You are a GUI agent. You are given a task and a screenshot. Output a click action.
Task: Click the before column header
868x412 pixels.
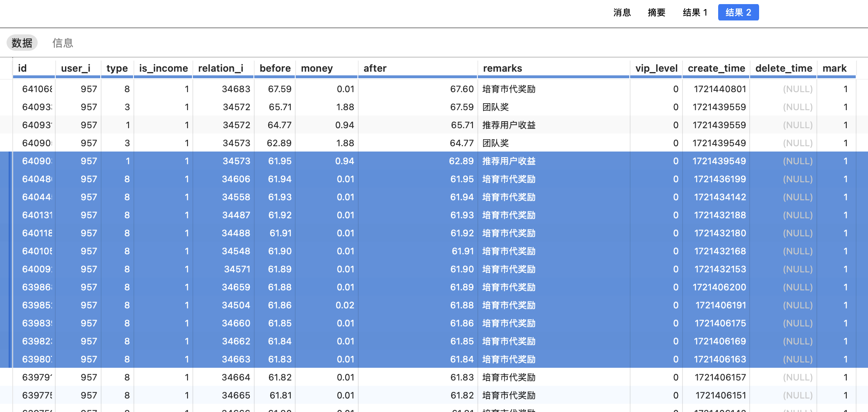(275, 68)
